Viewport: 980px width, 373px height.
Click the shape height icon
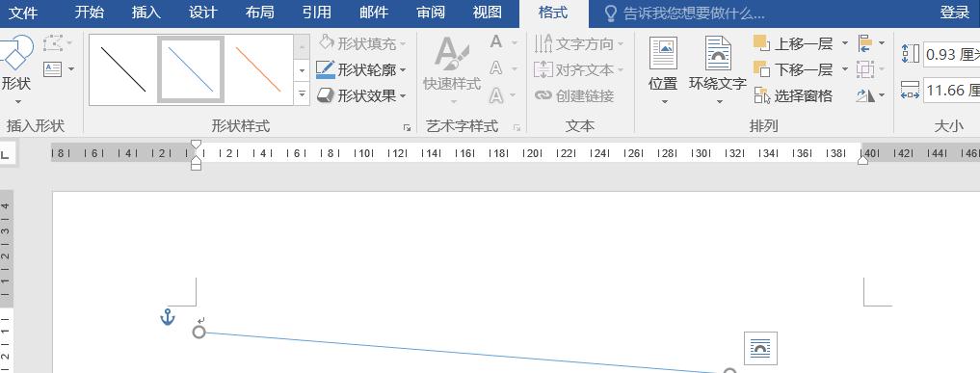[910, 54]
